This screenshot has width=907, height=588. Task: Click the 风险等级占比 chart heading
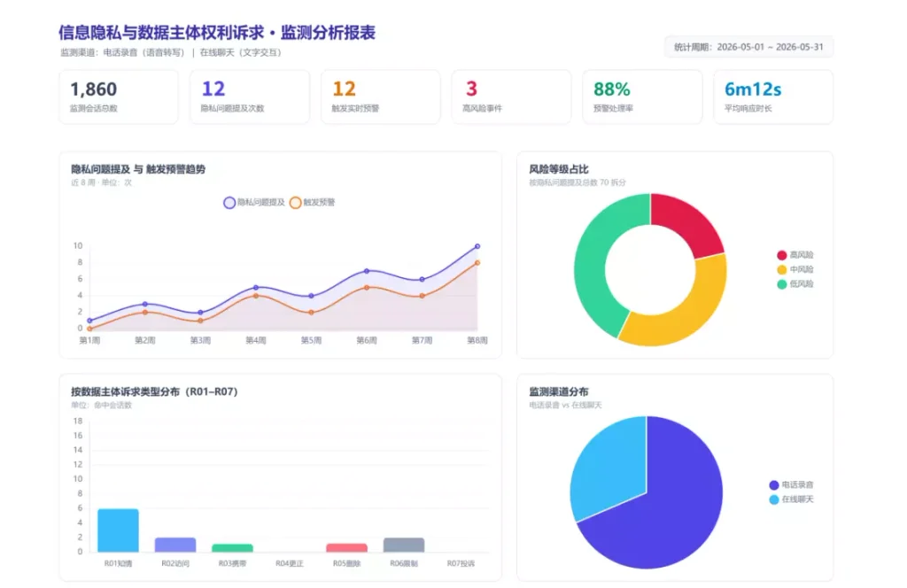(559, 169)
